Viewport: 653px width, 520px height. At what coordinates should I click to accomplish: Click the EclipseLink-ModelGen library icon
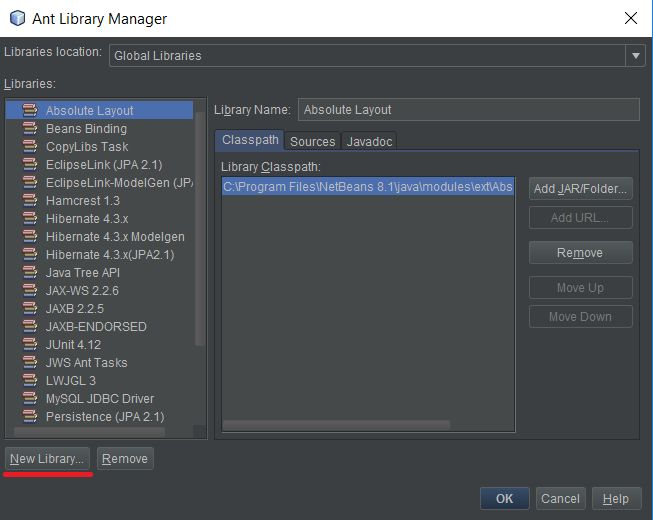coord(30,182)
